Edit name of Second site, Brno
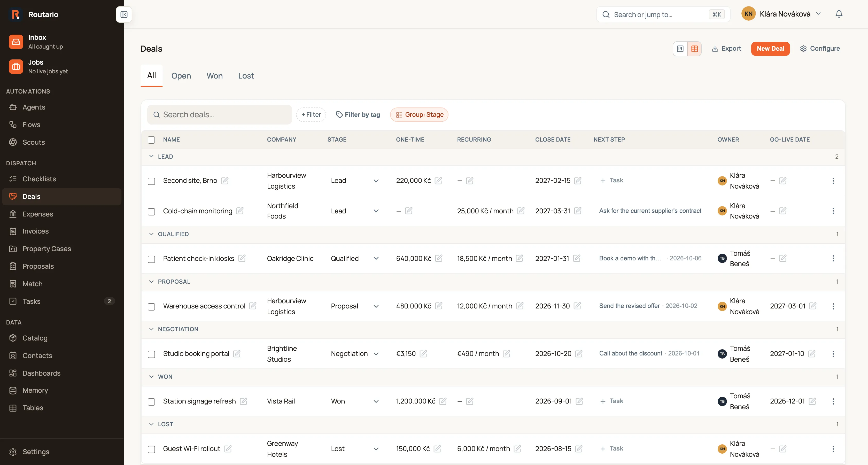This screenshot has width=868, height=465. [225, 181]
